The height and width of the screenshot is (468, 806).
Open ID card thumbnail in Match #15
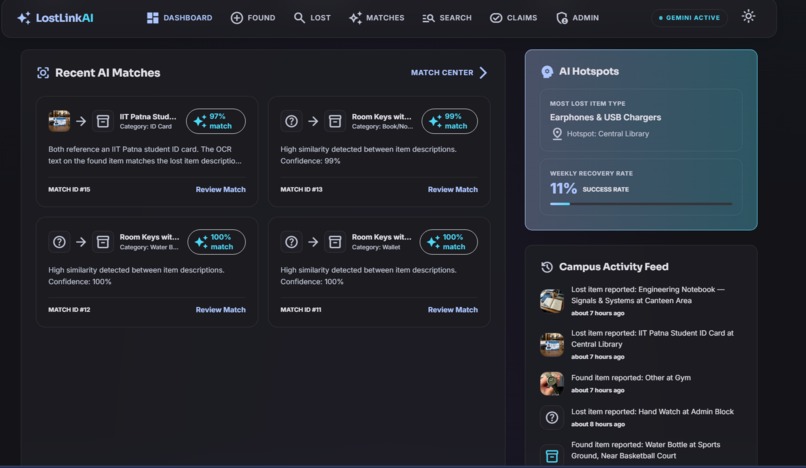[59, 121]
